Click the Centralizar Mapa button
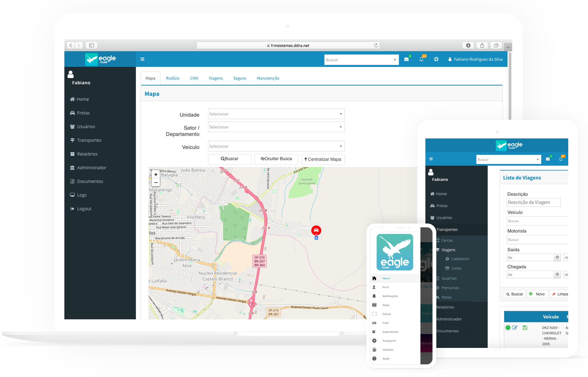 (x=323, y=159)
